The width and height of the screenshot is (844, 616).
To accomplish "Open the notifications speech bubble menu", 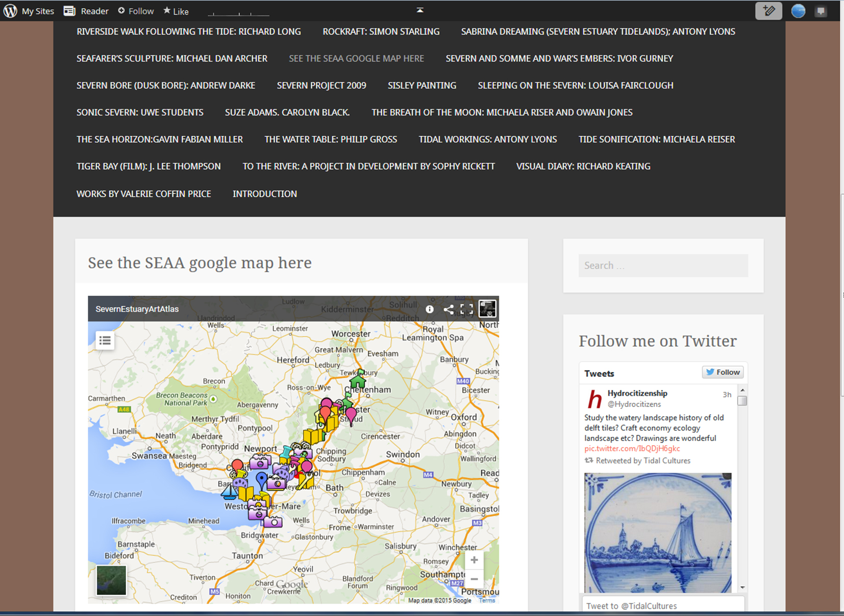I will (x=821, y=11).
